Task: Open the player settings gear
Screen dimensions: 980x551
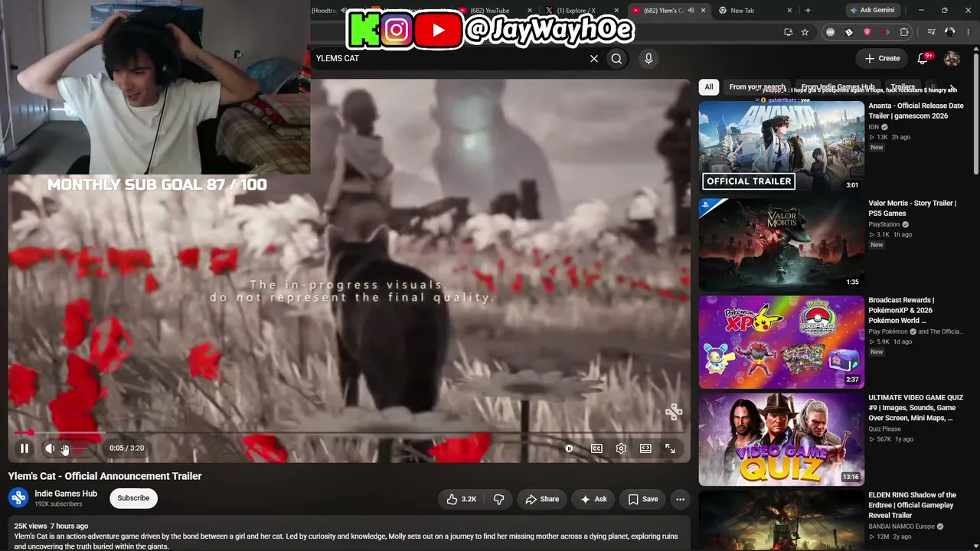Action: point(621,448)
